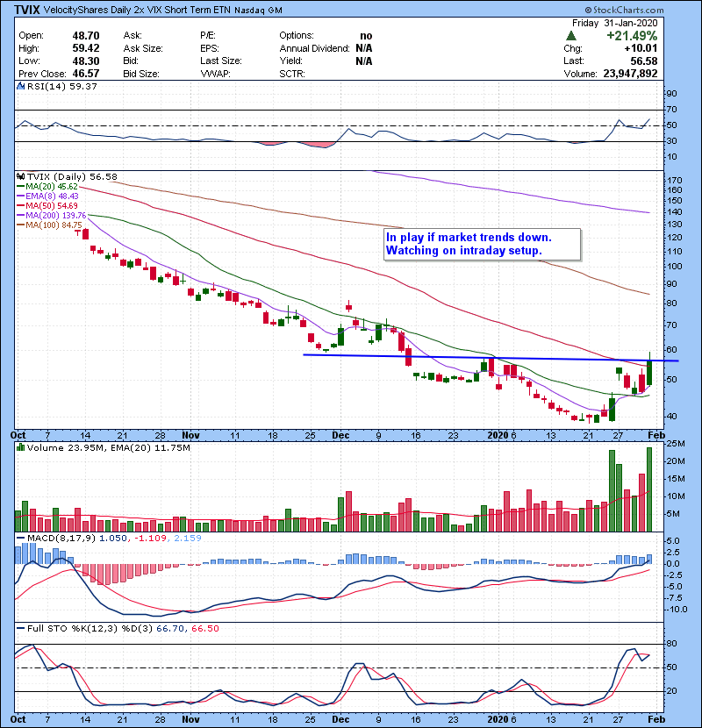Click the Volume 23.95M, EMA(20) 11.75M label
Image resolution: width=702 pixels, height=728 pixels.
coord(109,448)
